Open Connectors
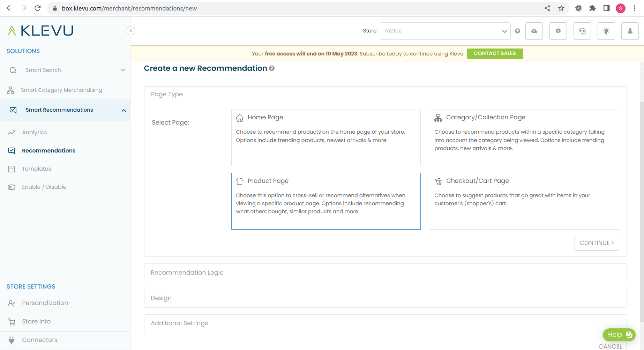Screen dimensions: 644x350 (40, 340)
